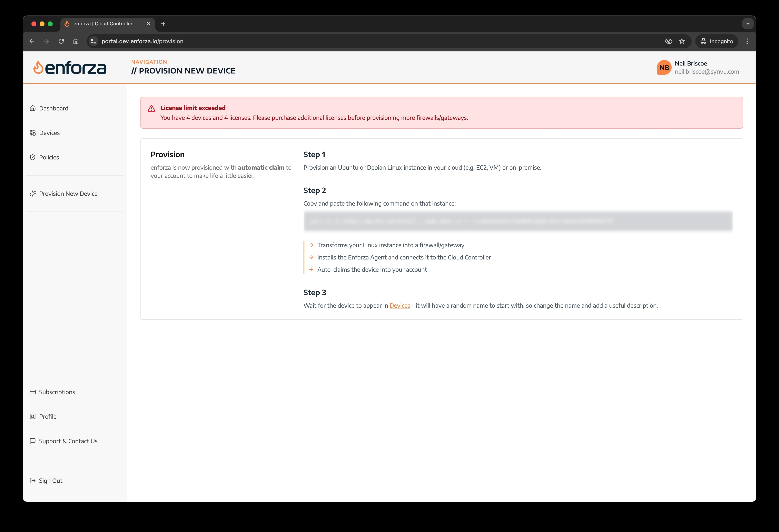
Task: Click the Provision New Device sparkle icon
Action: [x=32, y=193]
